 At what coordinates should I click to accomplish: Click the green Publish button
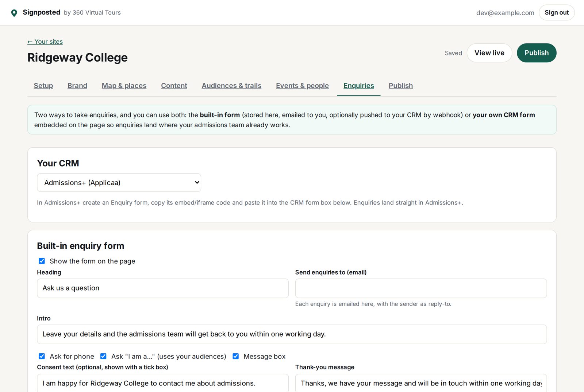[x=537, y=53]
